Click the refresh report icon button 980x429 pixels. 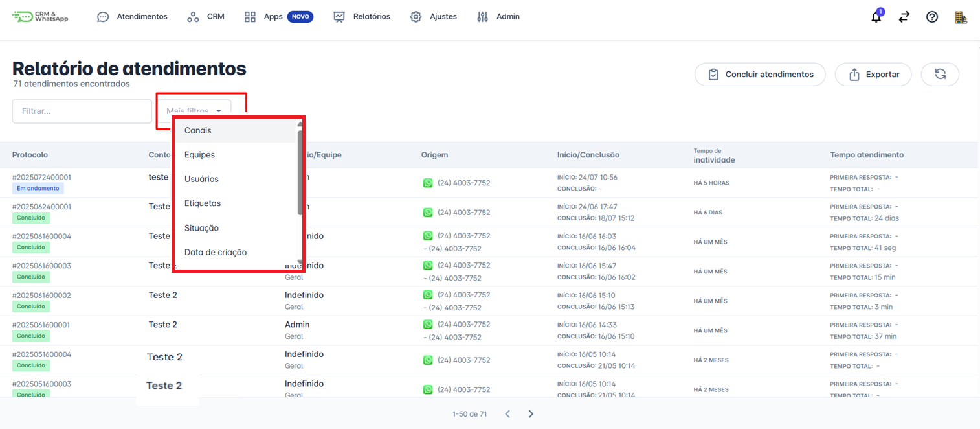[940, 75]
